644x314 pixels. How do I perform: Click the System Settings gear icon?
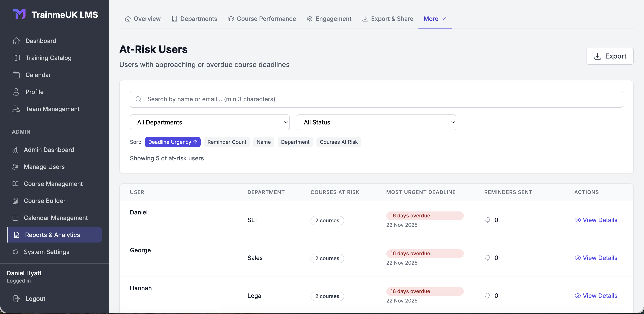point(15,252)
